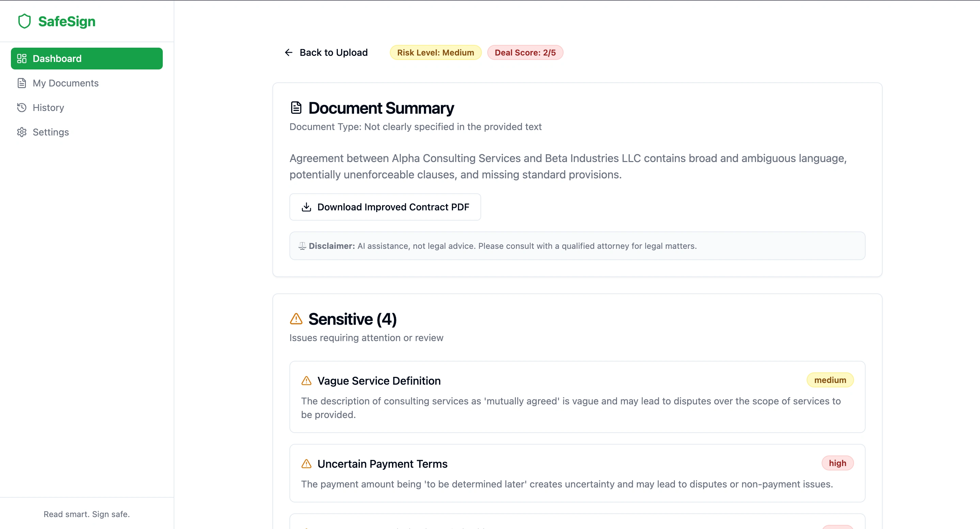Viewport: 980px width, 529px height.
Task: Click the Risk Level: Medium badge
Action: pyautogui.click(x=435, y=52)
